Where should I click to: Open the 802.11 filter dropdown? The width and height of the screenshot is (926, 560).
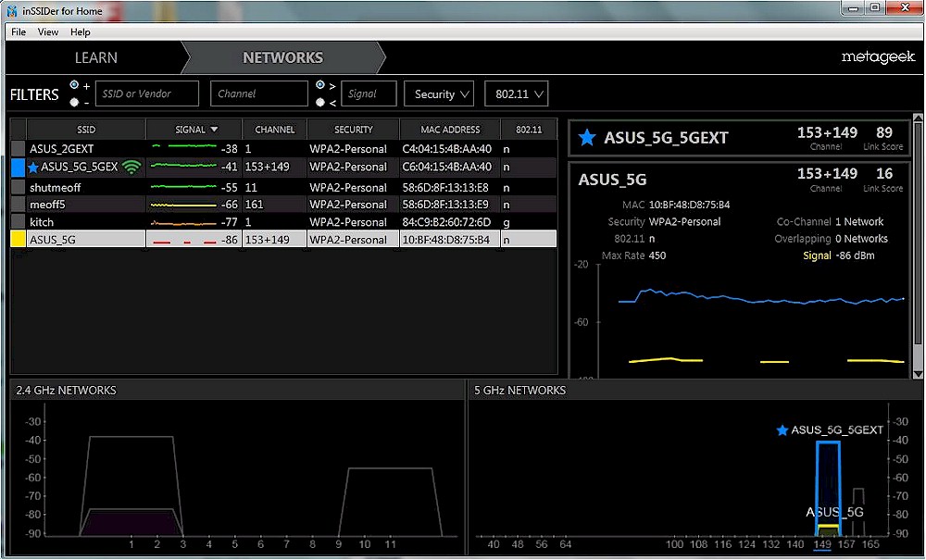coord(516,93)
